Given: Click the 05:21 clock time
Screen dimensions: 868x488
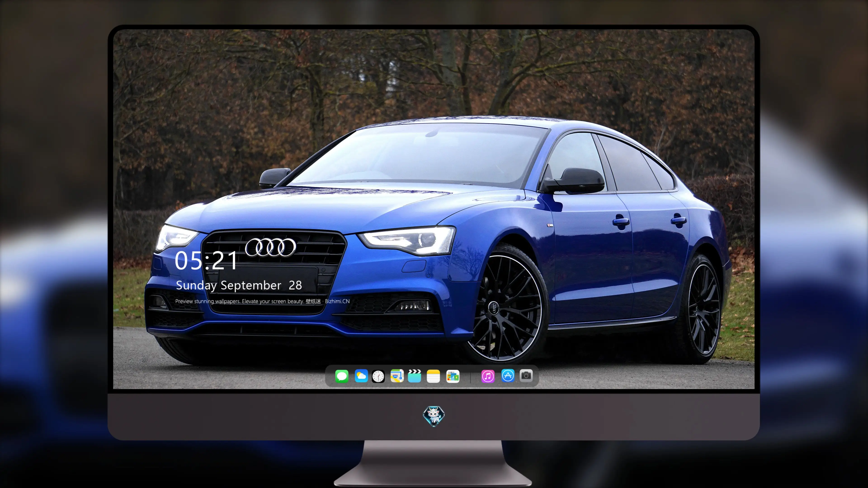Looking at the screenshot, I should (206, 261).
